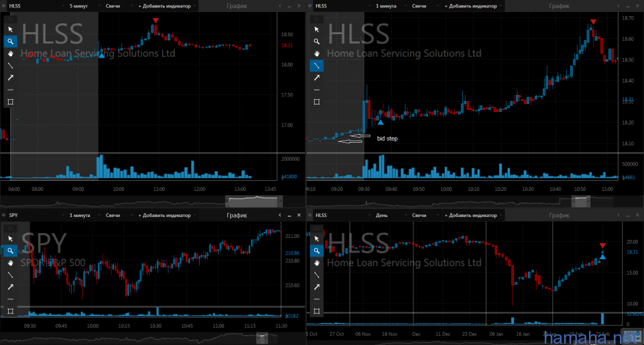Open the '5 минут' timeframe dropdown
Viewport: 644px width, 345px height.
[x=78, y=5]
